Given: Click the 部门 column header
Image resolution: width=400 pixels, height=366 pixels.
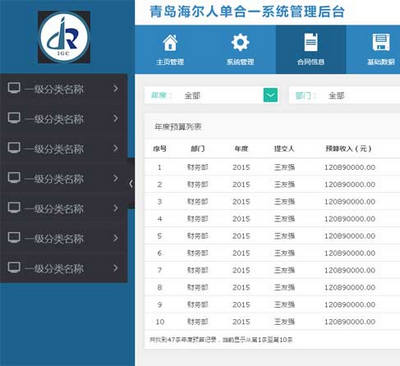Looking at the screenshot, I should pyautogui.click(x=198, y=149).
